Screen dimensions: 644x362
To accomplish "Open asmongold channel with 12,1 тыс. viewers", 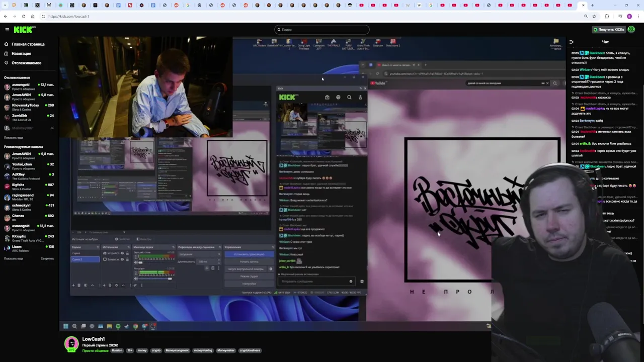I will (30, 86).
